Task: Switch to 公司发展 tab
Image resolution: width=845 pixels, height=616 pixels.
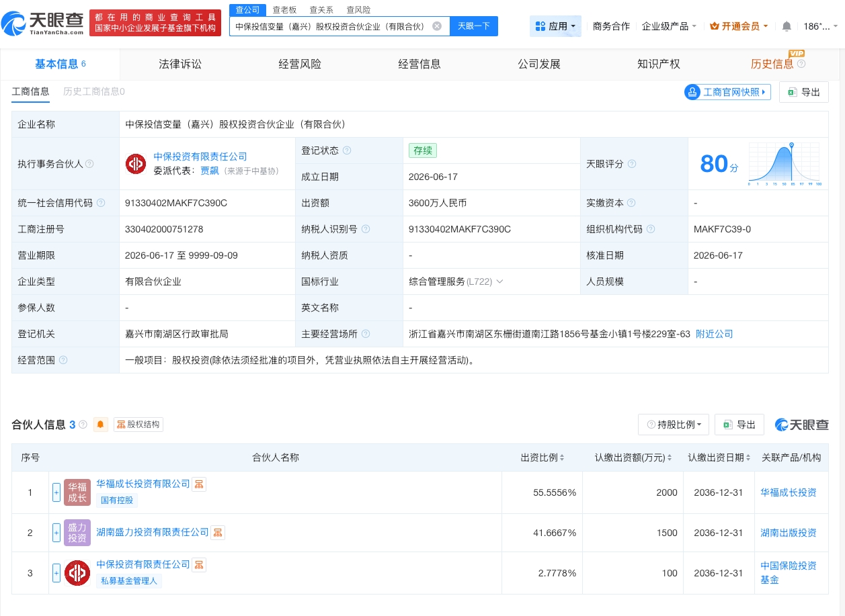Action: [539, 64]
